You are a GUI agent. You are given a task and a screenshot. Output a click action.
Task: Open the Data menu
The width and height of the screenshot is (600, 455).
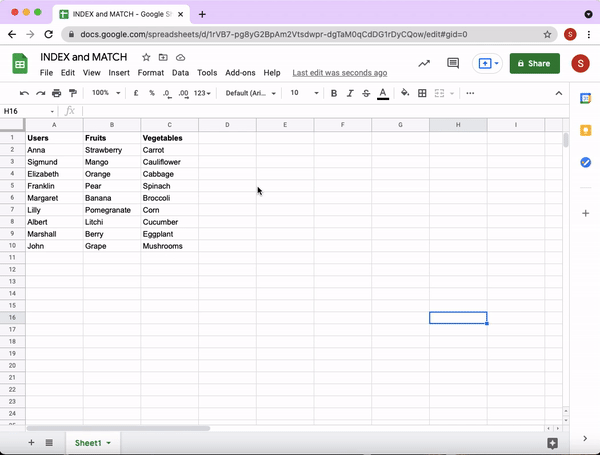[x=180, y=73]
